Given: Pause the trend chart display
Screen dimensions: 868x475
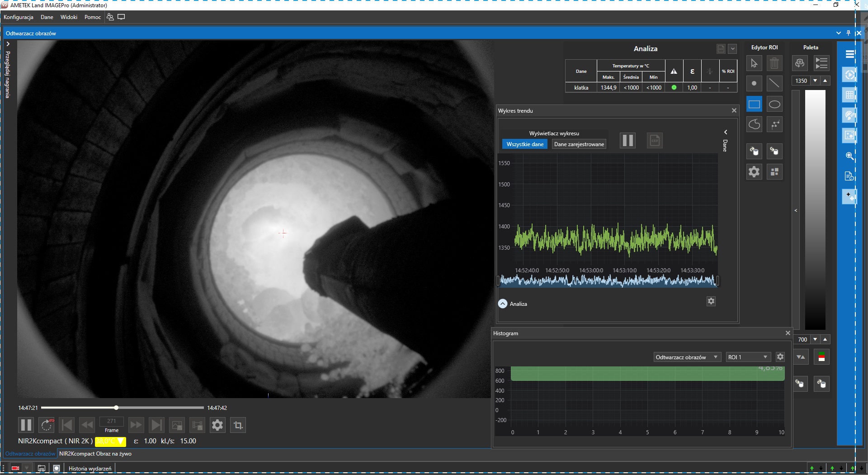Looking at the screenshot, I should (627, 141).
